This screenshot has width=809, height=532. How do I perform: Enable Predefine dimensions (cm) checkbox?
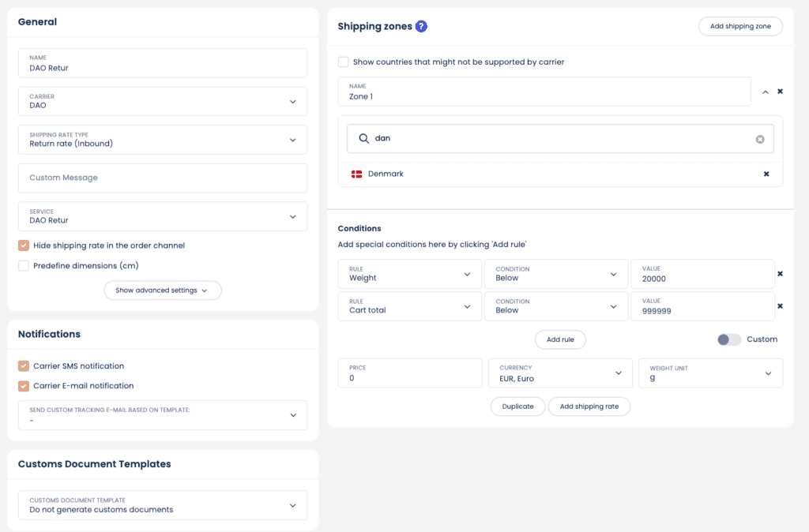(24, 266)
